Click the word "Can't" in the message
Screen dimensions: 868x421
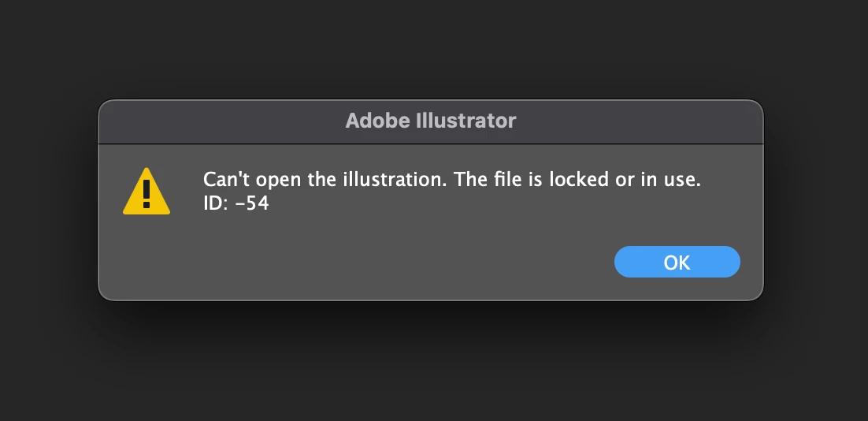tap(224, 180)
